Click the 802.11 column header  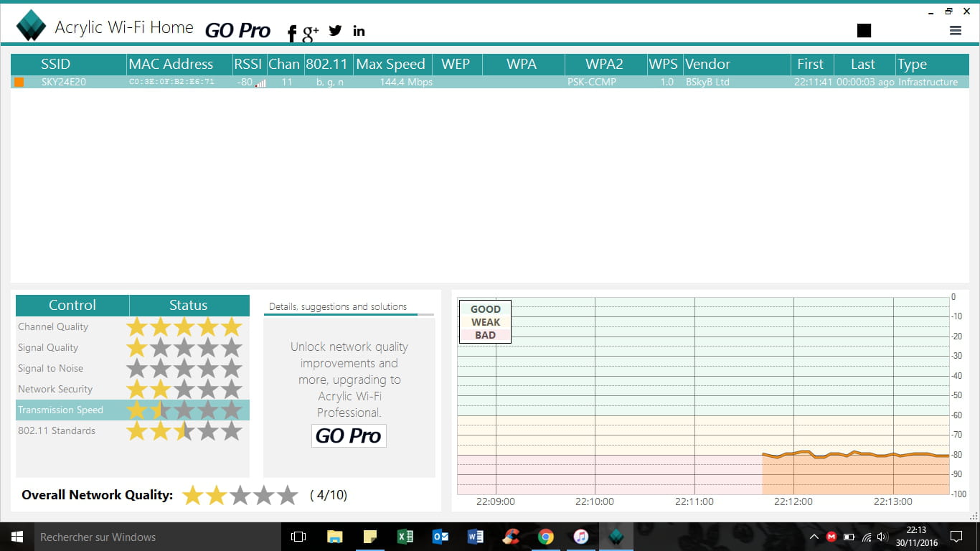coord(328,64)
